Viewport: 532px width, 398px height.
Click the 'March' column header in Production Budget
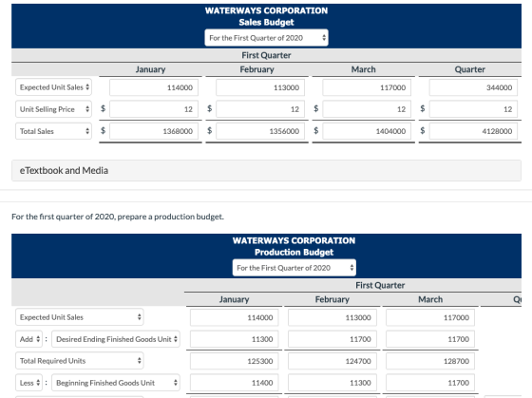click(x=430, y=299)
